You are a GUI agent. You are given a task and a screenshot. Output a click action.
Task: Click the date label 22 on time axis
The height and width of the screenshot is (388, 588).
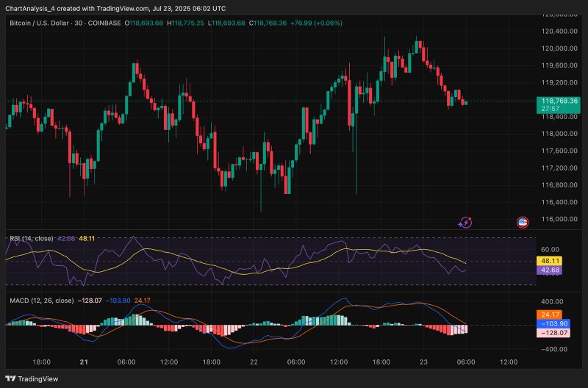coord(252,362)
